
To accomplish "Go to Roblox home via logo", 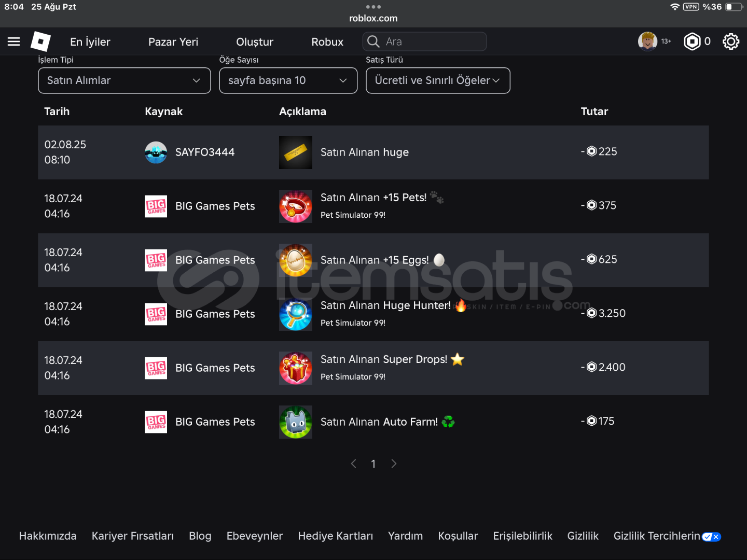I will pyautogui.click(x=40, y=41).
